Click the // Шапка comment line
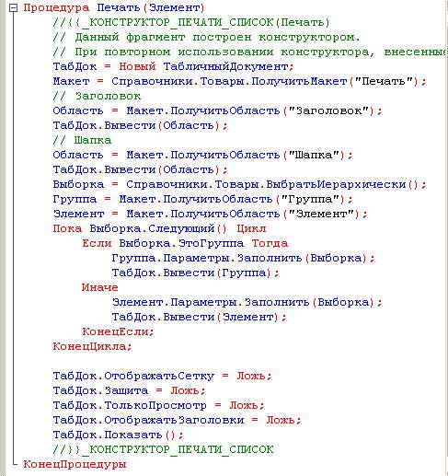This screenshot has width=448, height=476. point(82,140)
